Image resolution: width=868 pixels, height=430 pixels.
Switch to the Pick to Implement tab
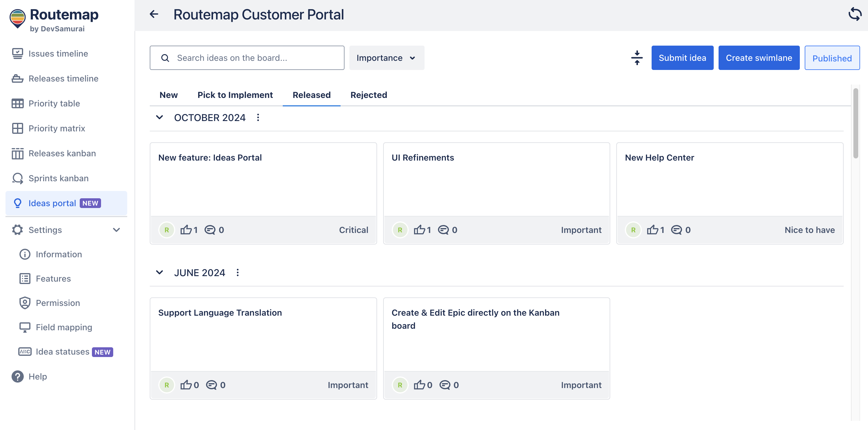[235, 95]
